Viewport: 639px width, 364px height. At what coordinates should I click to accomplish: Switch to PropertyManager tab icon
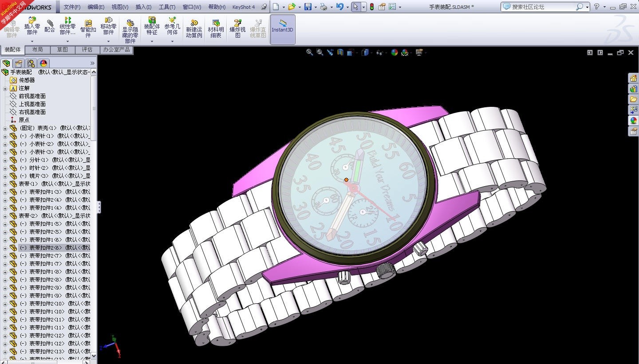click(x=19, y=63)
